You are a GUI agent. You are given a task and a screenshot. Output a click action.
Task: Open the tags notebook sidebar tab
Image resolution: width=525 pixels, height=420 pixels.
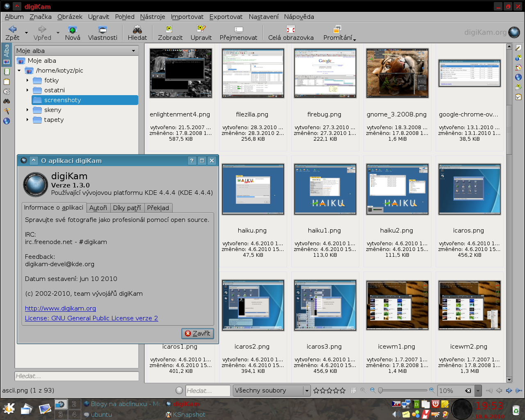tap(7, 72)
